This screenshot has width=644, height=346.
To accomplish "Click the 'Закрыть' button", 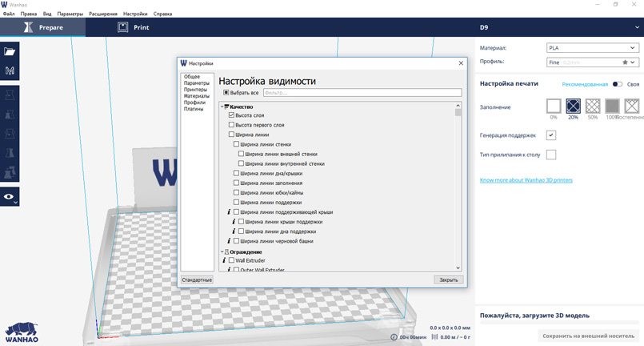I will point(449,280).
